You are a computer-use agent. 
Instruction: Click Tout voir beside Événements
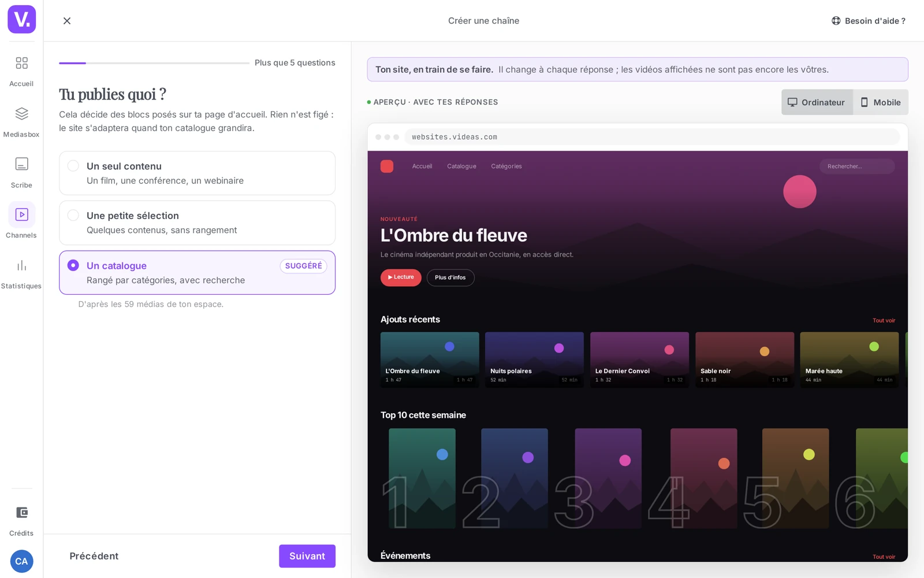pos(884,557)
